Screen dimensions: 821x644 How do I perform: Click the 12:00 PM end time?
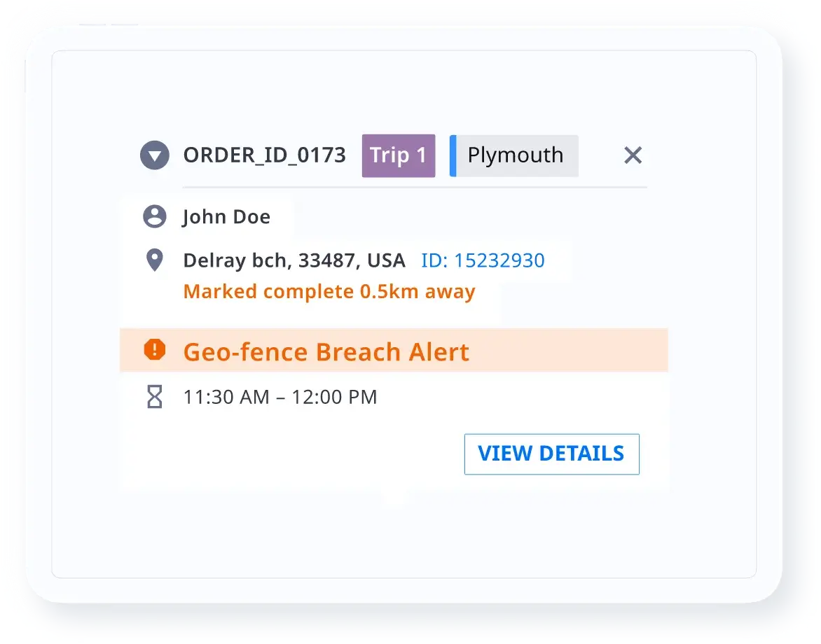(334, 398)
